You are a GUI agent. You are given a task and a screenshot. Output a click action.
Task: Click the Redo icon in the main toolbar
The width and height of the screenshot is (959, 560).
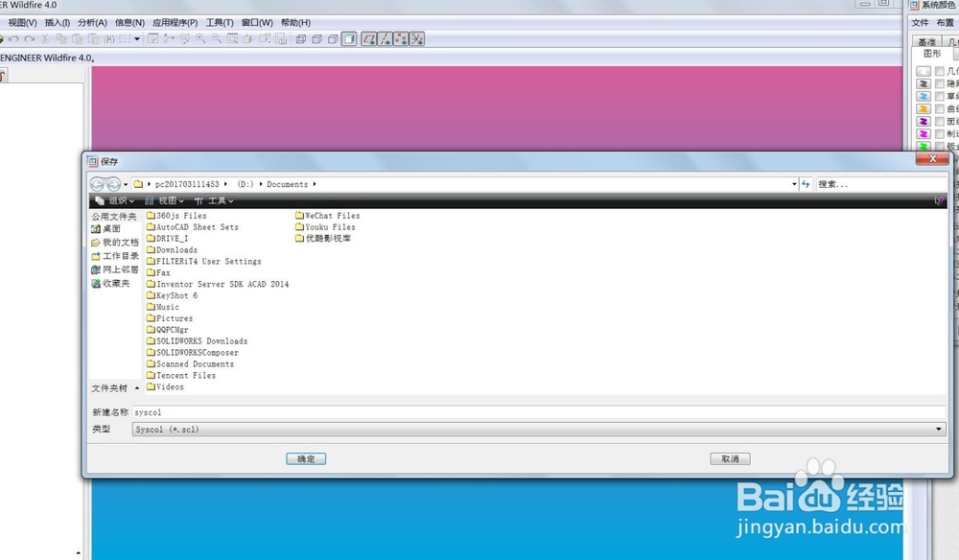(x=30, y=39)
